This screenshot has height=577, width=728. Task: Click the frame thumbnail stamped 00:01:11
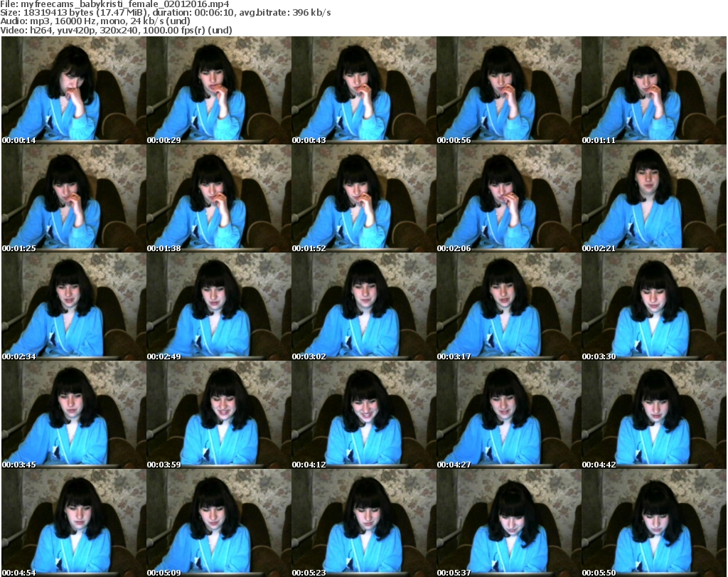[654, 90]
